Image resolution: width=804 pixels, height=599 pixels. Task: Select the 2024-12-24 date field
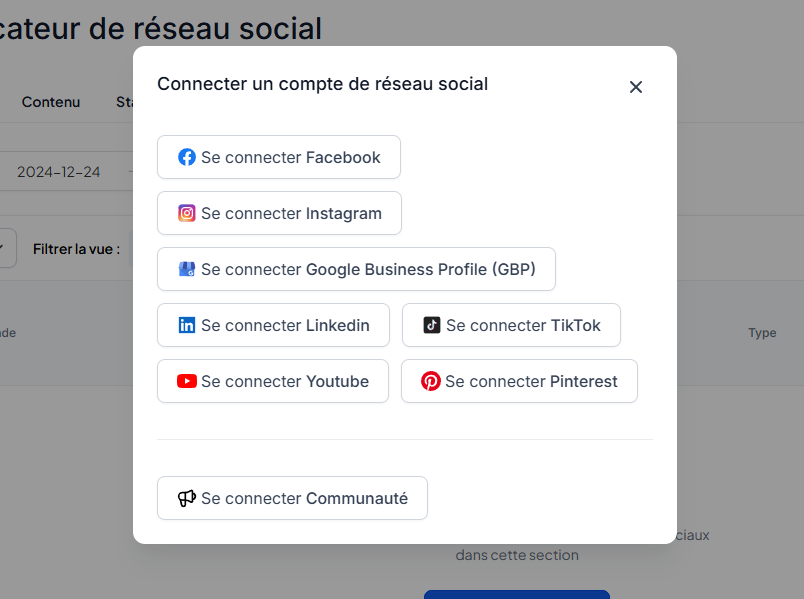[x=58, y=172]
